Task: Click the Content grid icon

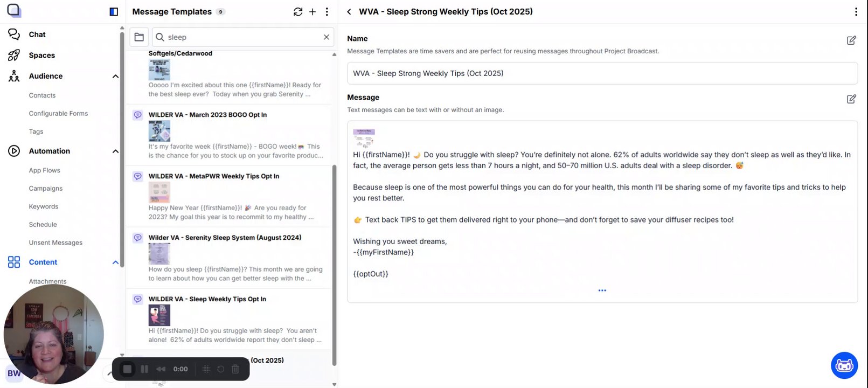Action: point(14,262)
